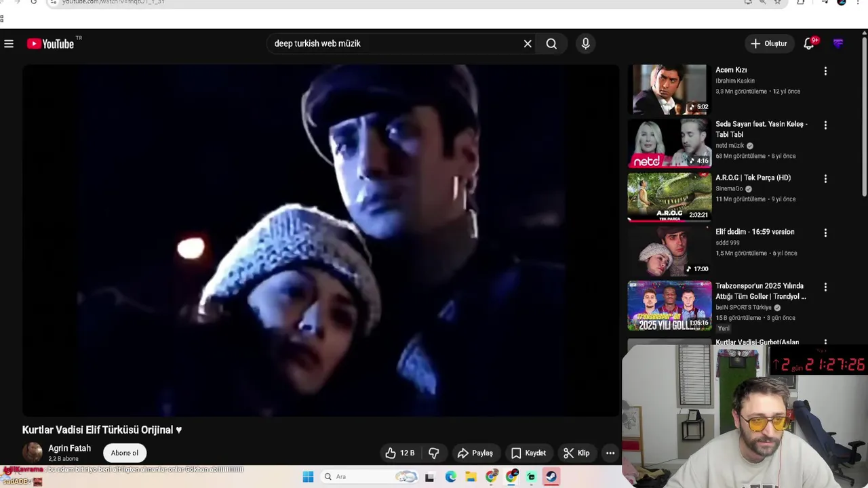This screenshot has height=488, width=868.
Task: Activate voice search microphone
Action: [x=586, y=43]
